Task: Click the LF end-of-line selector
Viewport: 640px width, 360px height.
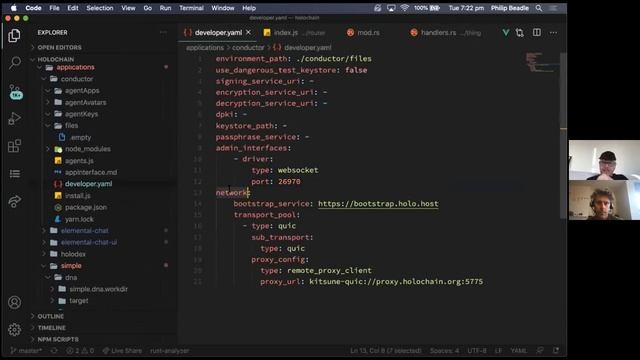Action: (498, 351)
